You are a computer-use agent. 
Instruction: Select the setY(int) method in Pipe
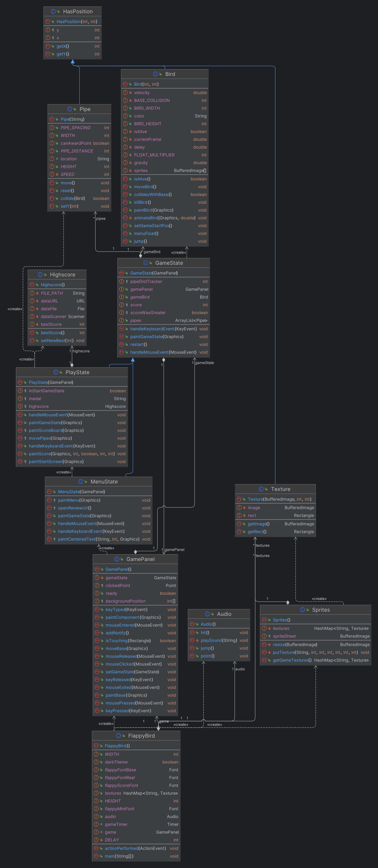79,206
